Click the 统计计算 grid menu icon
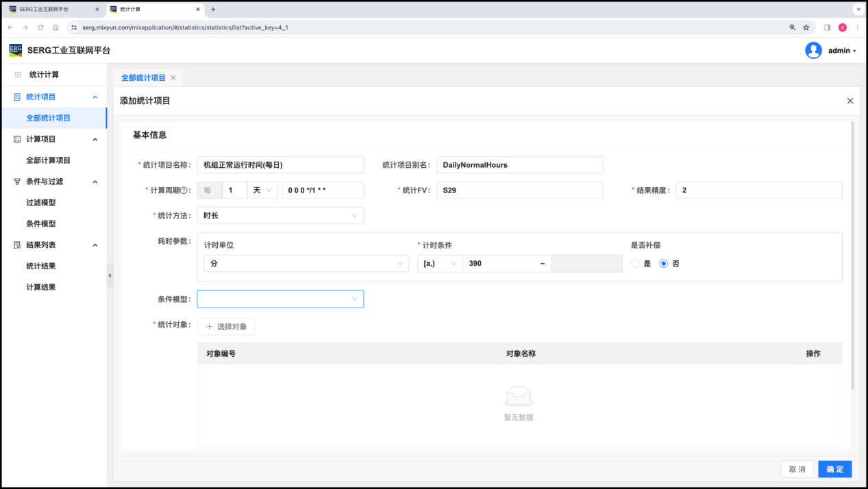The width and height of the screenshot is (868, 489). tap(18, 75)
